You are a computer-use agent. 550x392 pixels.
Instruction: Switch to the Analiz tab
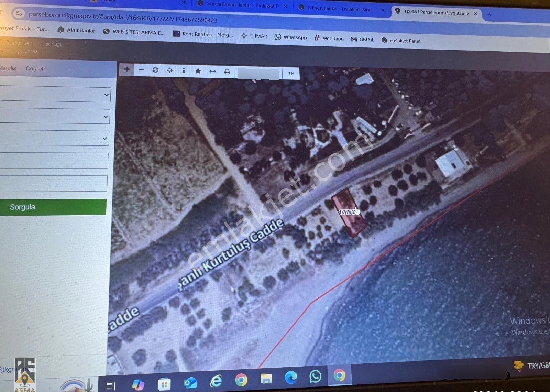tap(9, 68)
